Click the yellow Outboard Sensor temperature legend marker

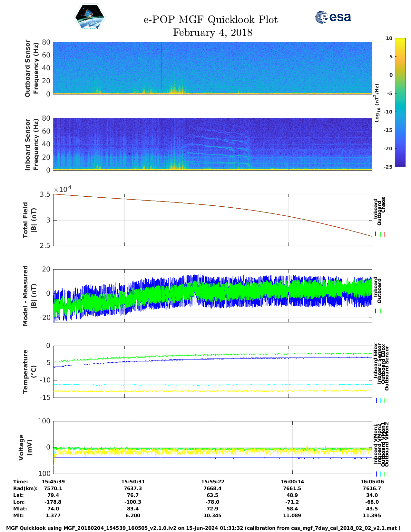coord(387,400)
